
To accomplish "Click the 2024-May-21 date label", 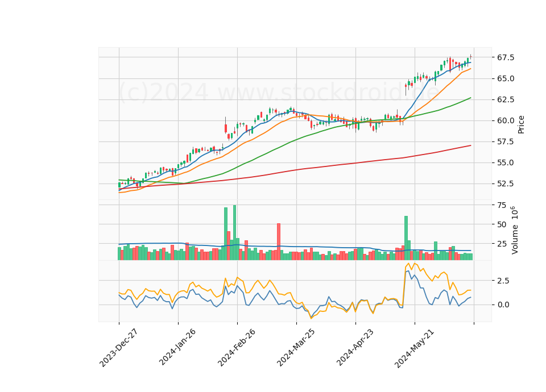I will [x=414, y=348].
